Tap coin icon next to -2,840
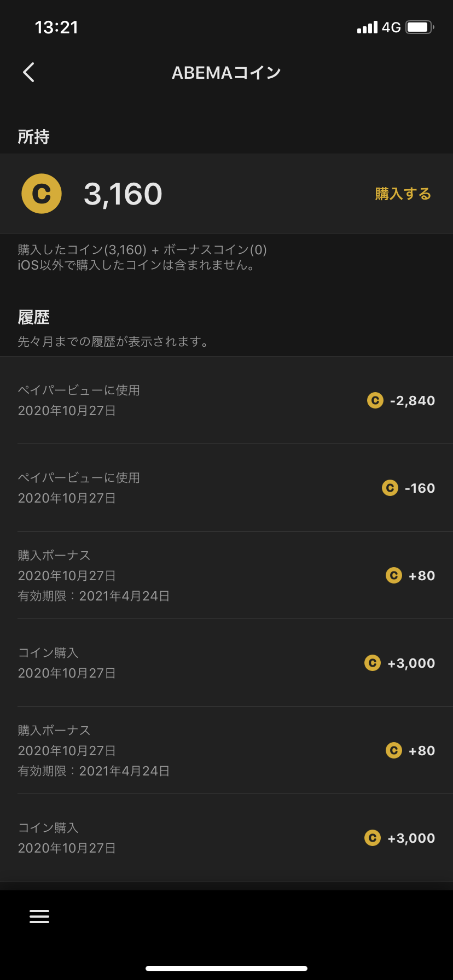 (375, 400)
